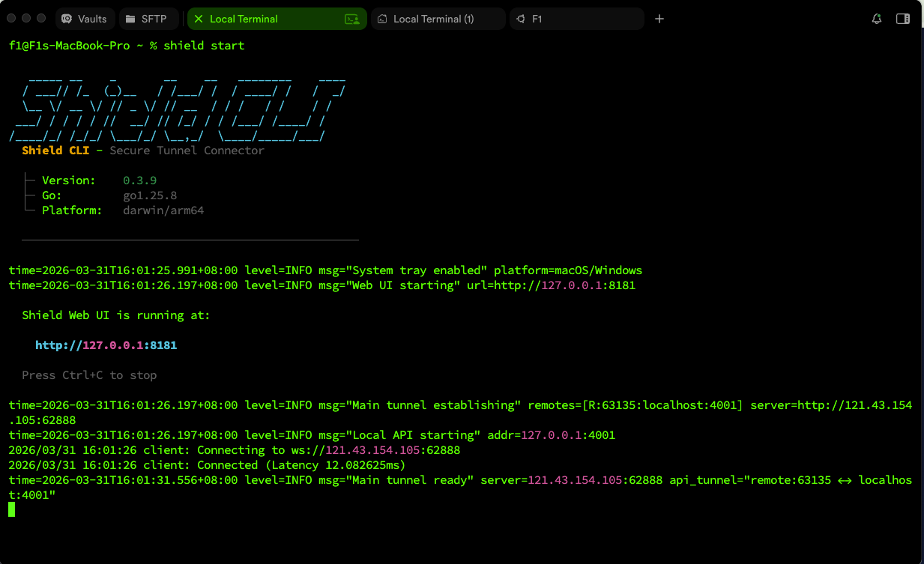This screenshot has width=924, height=564.
Task: Click the terminal sharing icon in active tab
Action: pos(351,19)
